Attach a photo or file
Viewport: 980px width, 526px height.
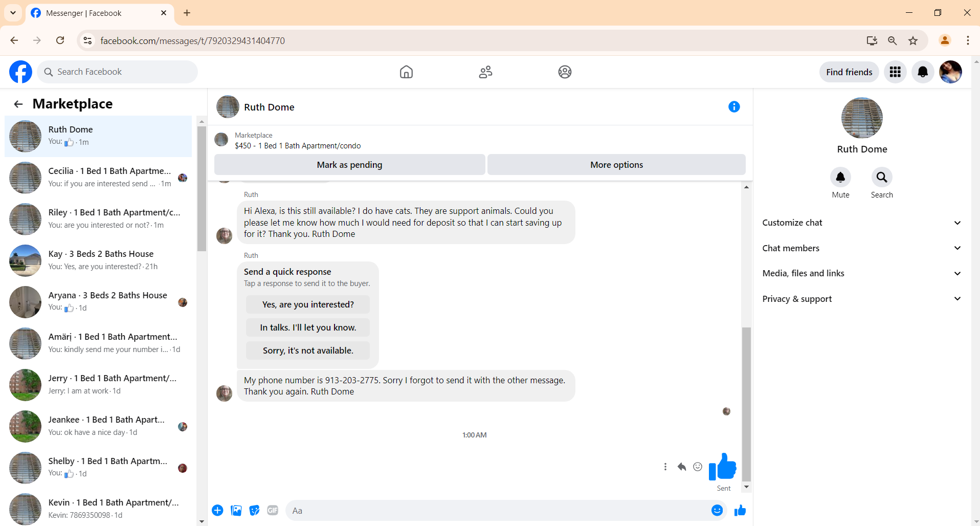pyautogui.click(x=236, y=510)
